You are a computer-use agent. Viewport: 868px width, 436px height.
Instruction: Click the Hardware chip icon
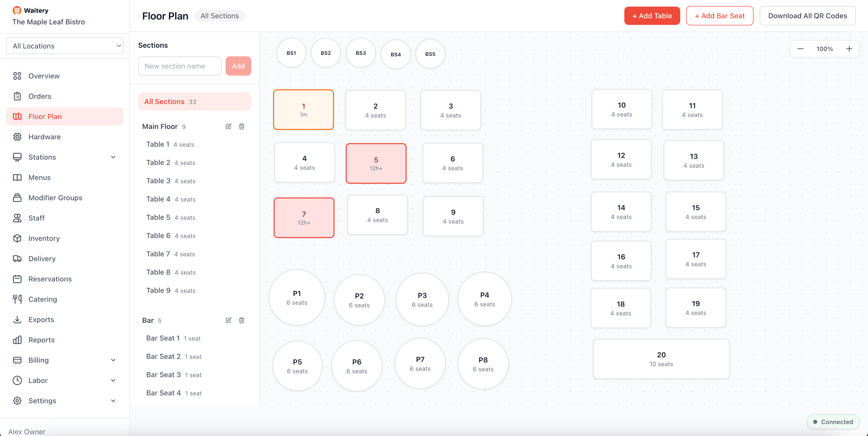17,137
